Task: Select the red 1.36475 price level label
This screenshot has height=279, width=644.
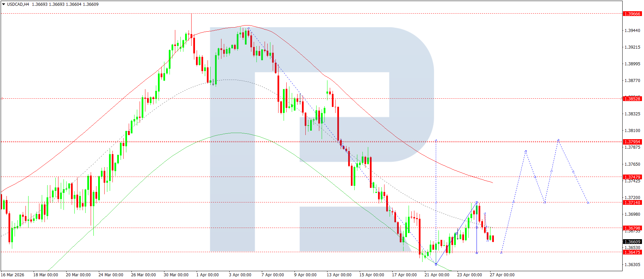Action: click(x=632, y=252)
